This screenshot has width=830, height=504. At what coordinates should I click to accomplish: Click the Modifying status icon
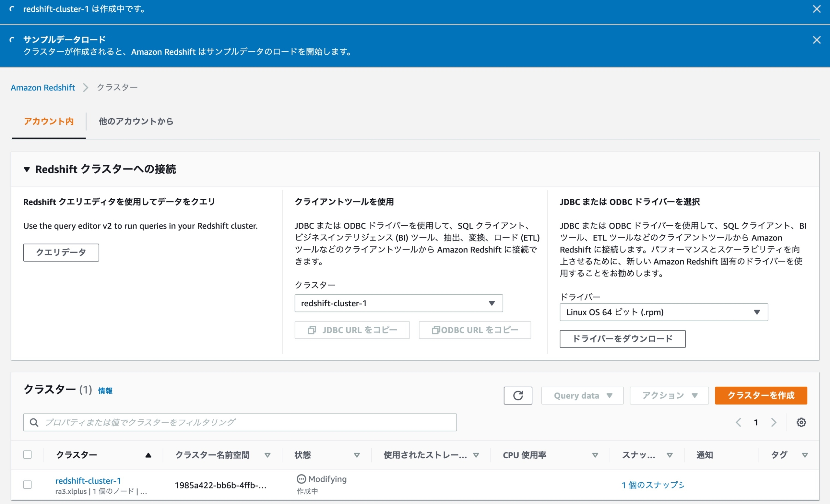pos(301,479)
